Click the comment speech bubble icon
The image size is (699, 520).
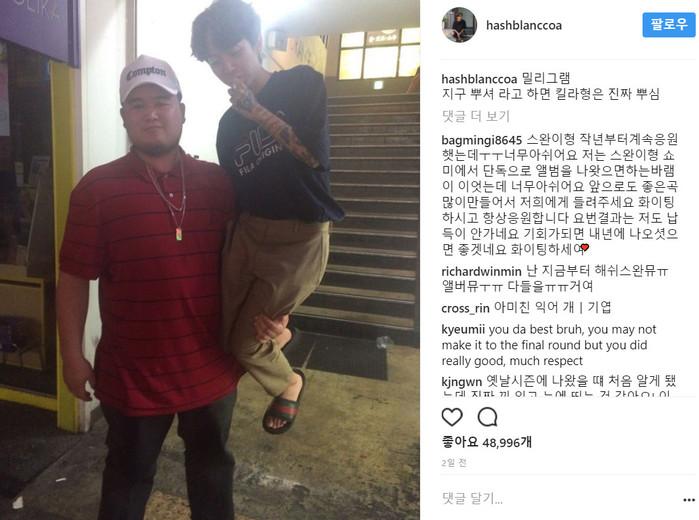coord(487,417)
